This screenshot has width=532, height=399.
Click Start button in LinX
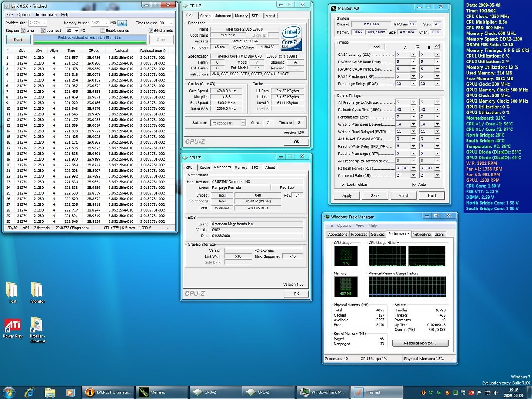coord(18,40)
